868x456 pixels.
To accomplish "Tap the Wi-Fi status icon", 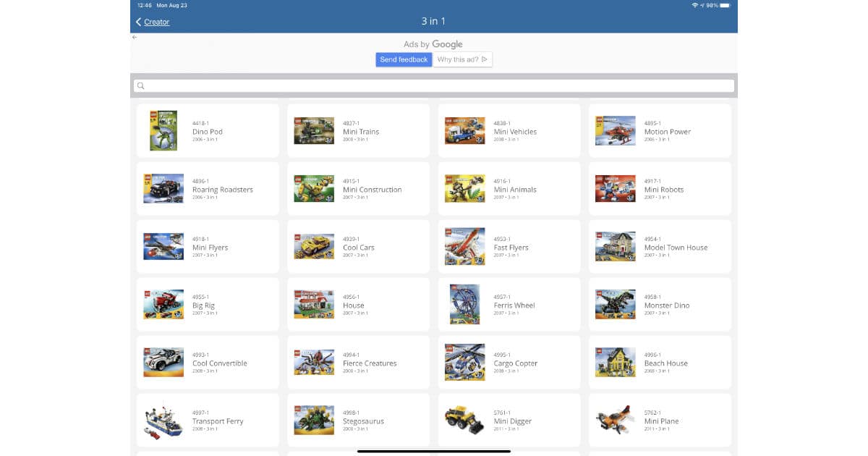I will click(x=694, y=5).
